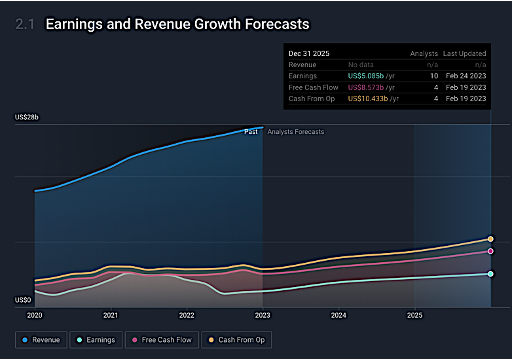This screenshot has width=512, height=360.
Task: Click the section number 2.1
Action: tap(25, 24)
